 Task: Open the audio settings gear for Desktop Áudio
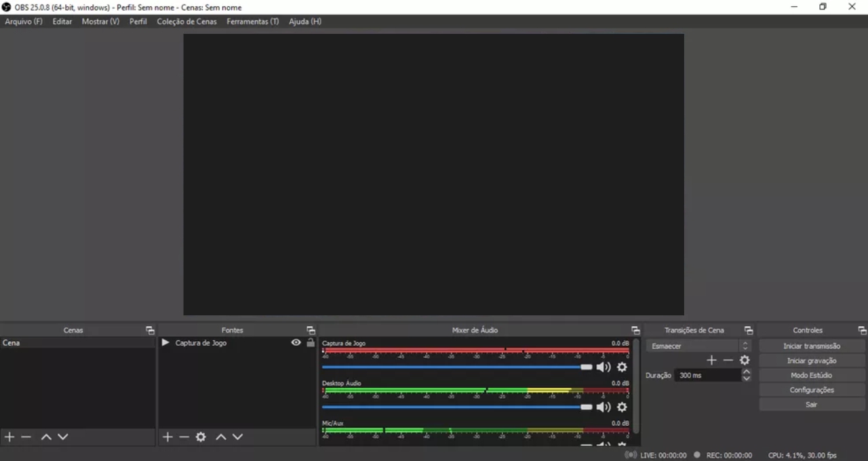622,407
